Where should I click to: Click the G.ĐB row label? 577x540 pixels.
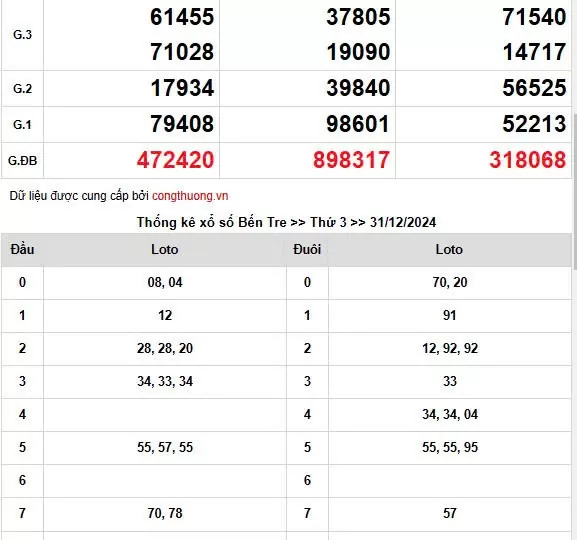[22, 160]
